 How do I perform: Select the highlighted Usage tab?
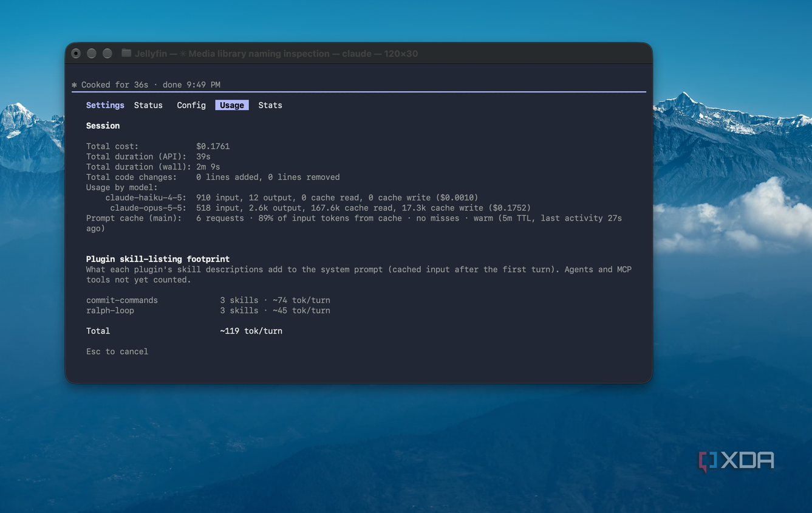[x=232, y=105]
